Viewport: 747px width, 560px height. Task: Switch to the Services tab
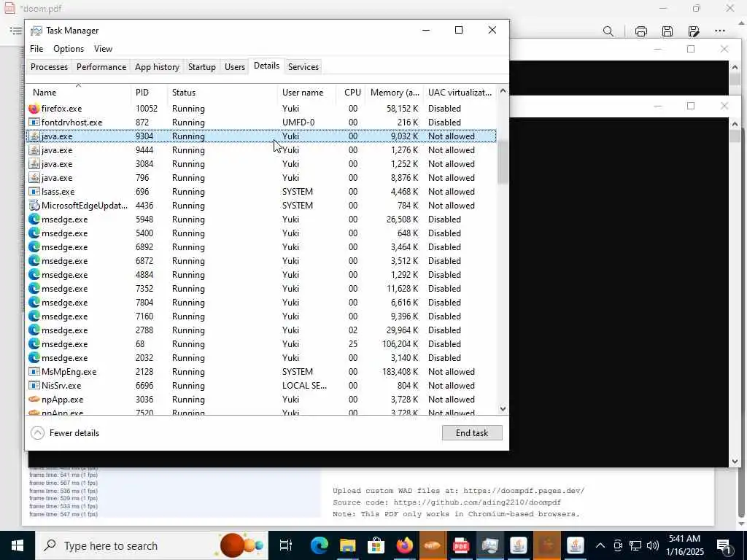pos(303,67)
